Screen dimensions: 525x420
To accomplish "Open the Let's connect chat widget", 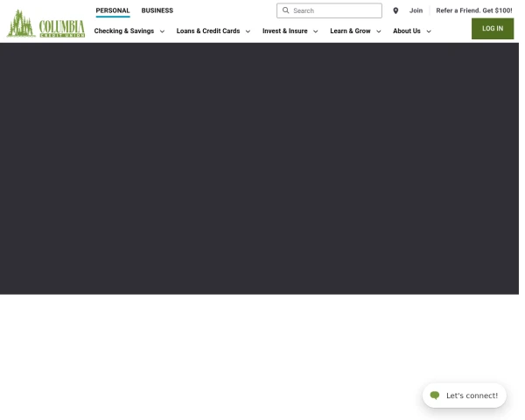I will point(465,395).
